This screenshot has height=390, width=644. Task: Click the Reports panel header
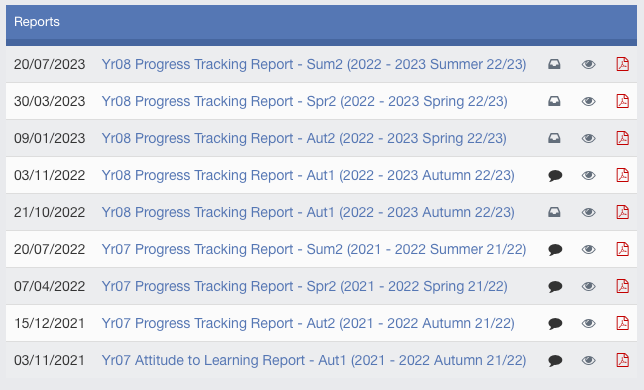pos(321,25)
